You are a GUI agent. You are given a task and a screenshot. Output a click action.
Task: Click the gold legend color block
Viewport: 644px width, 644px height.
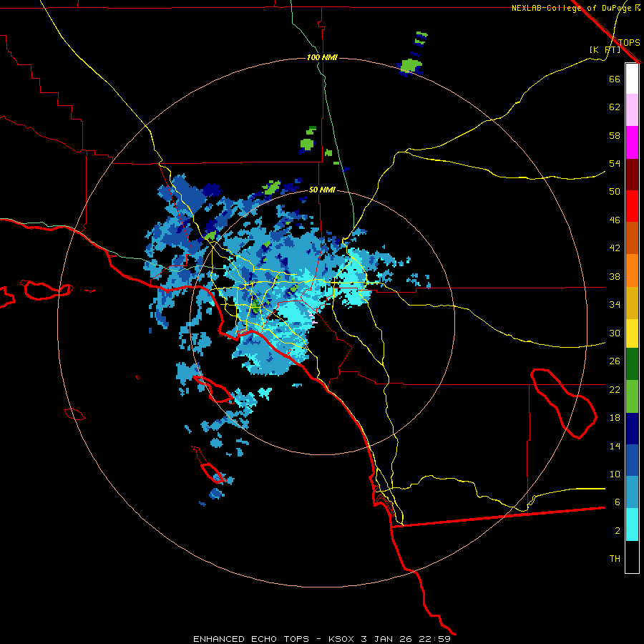coord(632,303)
